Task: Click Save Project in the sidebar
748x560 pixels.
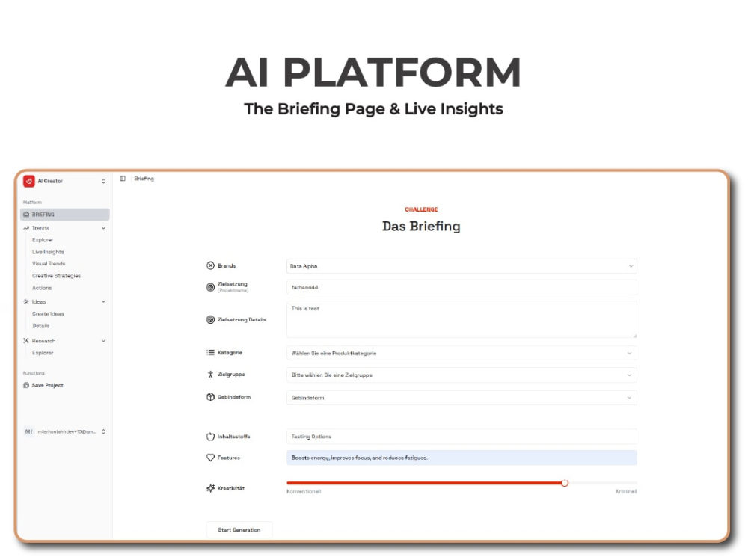Action: point(47,385)
